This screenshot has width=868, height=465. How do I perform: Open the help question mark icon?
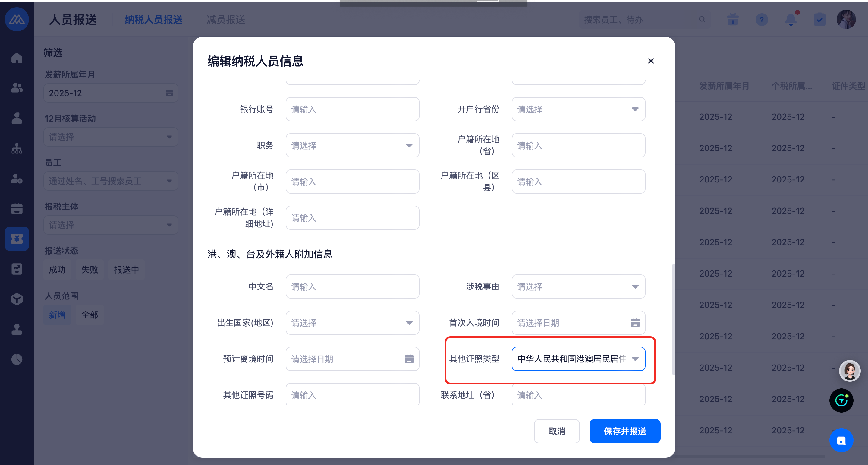pos(762,20)
